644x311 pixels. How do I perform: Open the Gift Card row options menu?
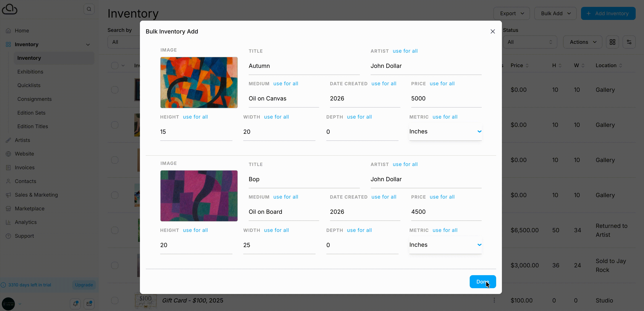point(494,300)
